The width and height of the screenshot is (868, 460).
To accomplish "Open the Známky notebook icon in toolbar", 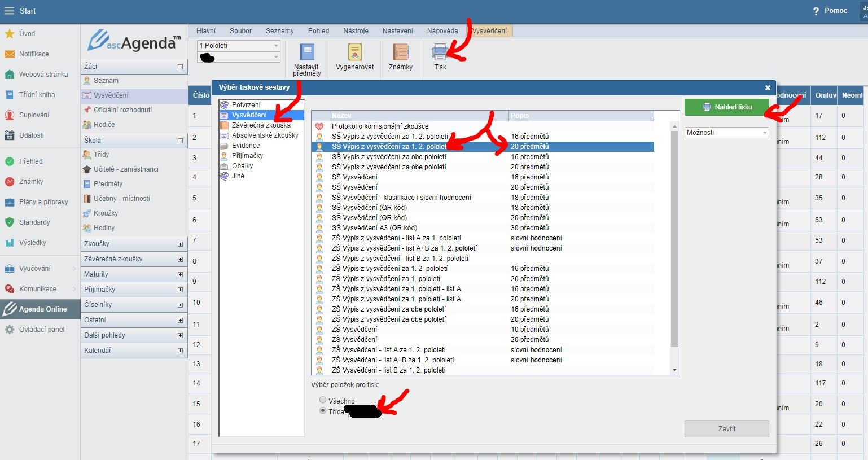I will 400,53.
